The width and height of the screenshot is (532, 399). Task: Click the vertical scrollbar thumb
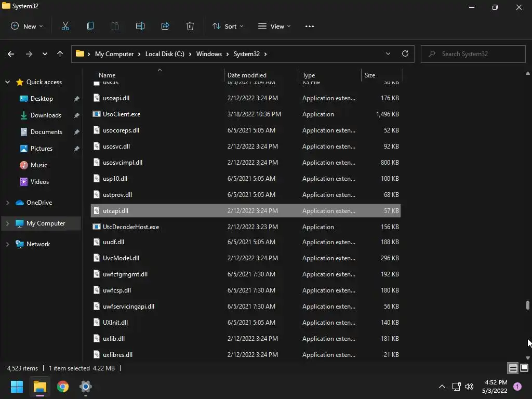coord(528,304)
